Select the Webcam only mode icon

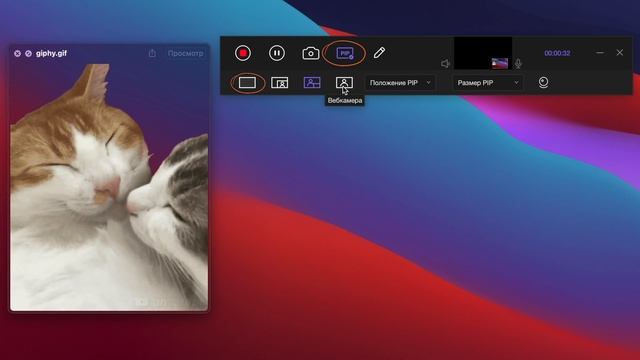pyautogui.click(x=344, y=82)
